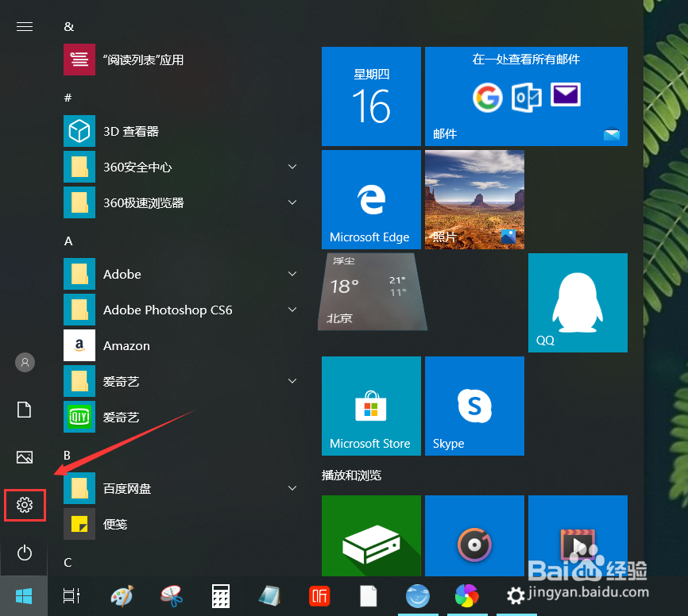Open the Settings gear on the taskbar
This screenshot has width=688, height=616.
(x=516, y=596)
